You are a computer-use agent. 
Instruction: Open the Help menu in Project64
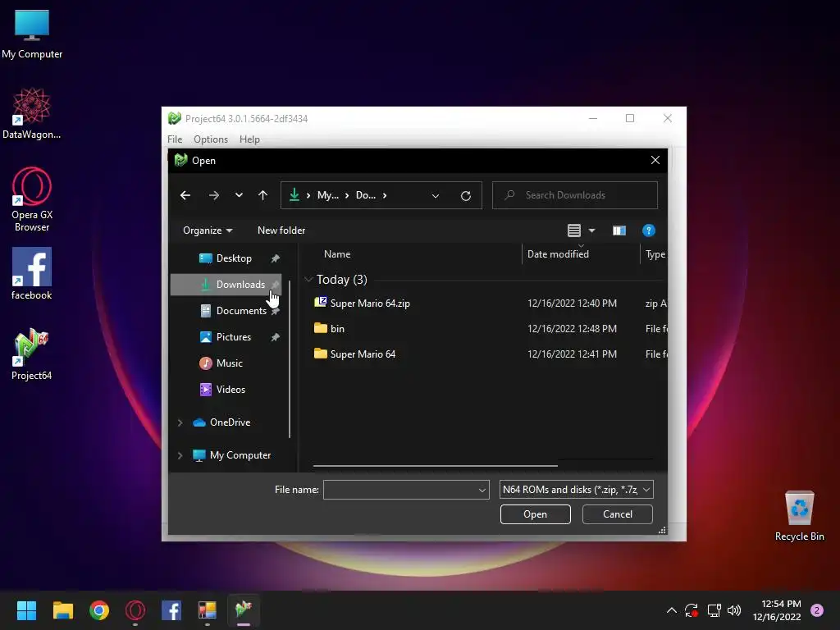[249, 139]
